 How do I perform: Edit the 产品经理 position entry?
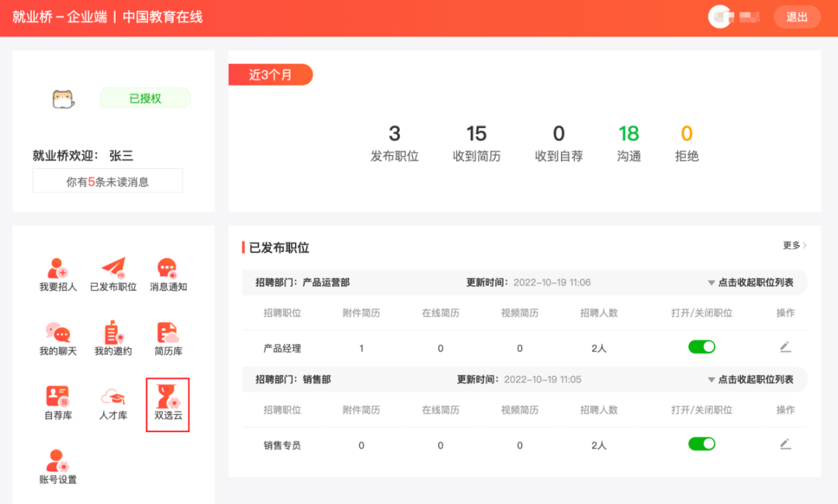[x=785, y=346]
